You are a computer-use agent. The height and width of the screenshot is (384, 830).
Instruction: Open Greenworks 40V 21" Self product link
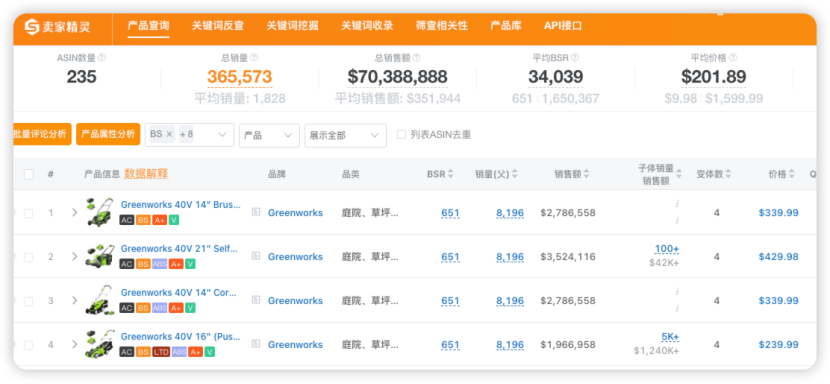coord(179,248)
